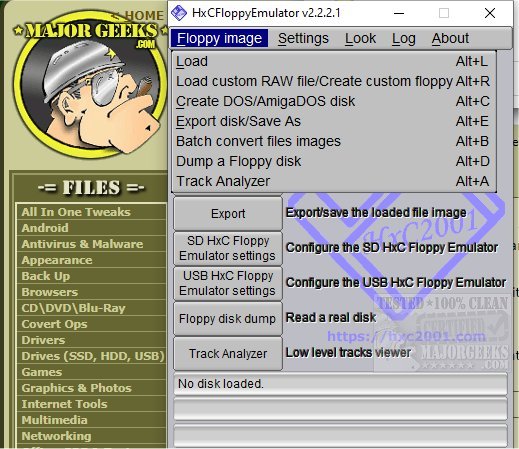This screenshot has width=519, height=449.
Task: Open the Settings menu
Action: [x=303, y=38]
